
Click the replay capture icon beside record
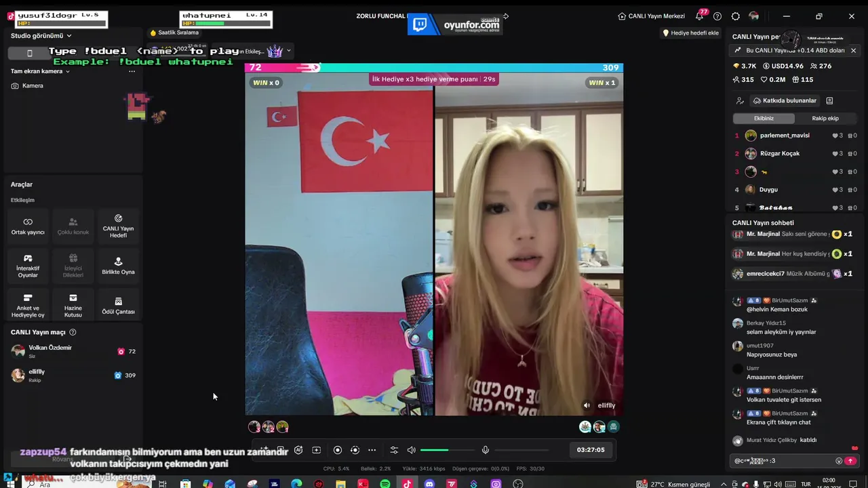pyautogui.click(x=355, y=450)
